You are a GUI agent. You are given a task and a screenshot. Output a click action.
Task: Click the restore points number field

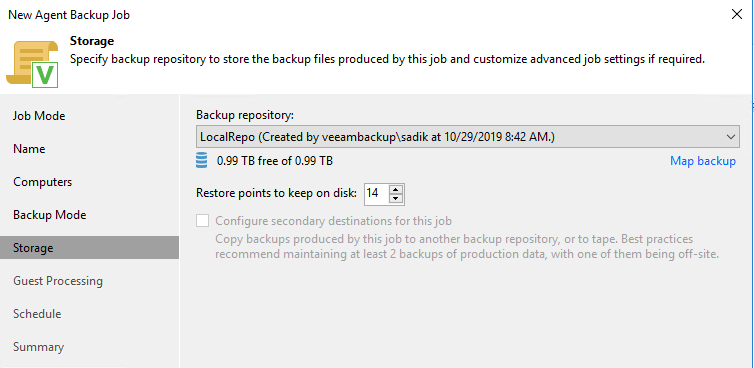(377, 194)
